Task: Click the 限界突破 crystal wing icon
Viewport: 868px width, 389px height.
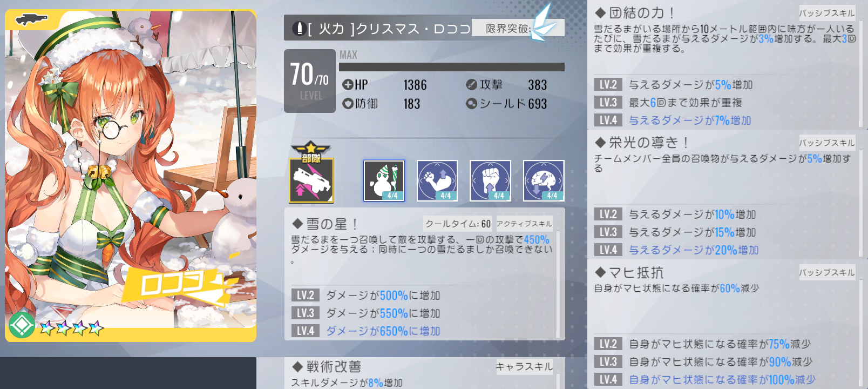Action: click(x=543, y=23)
